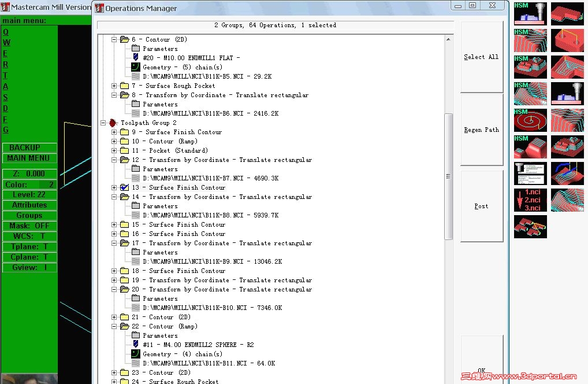Expand operation 7 Surface Rough Pocket
The image size is (588, 384).
114,86
